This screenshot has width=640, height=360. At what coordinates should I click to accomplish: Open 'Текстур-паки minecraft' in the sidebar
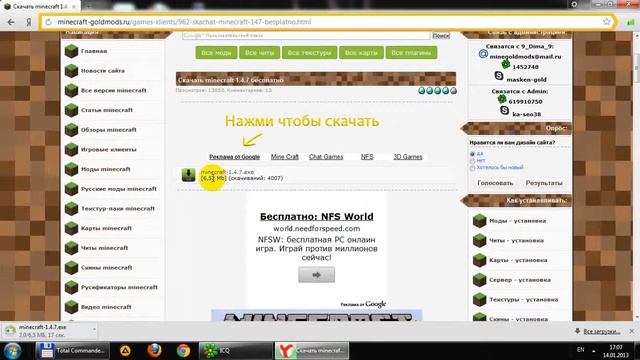tap(118, 209)
